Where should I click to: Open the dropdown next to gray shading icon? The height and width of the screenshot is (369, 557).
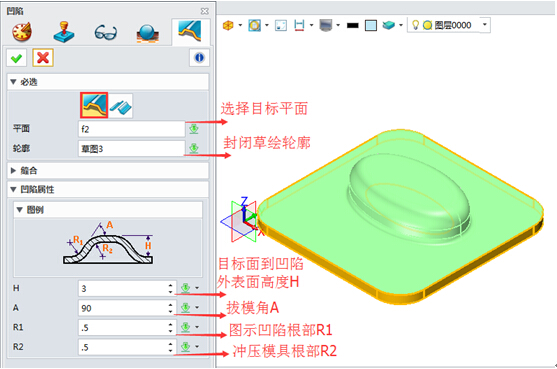338,25
